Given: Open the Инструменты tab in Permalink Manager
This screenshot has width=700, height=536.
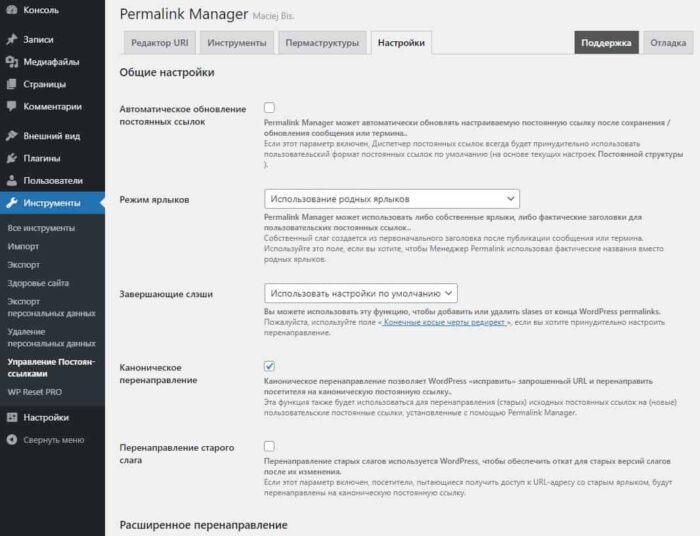Looking at the screenshot, I should (x=237, y=43).
